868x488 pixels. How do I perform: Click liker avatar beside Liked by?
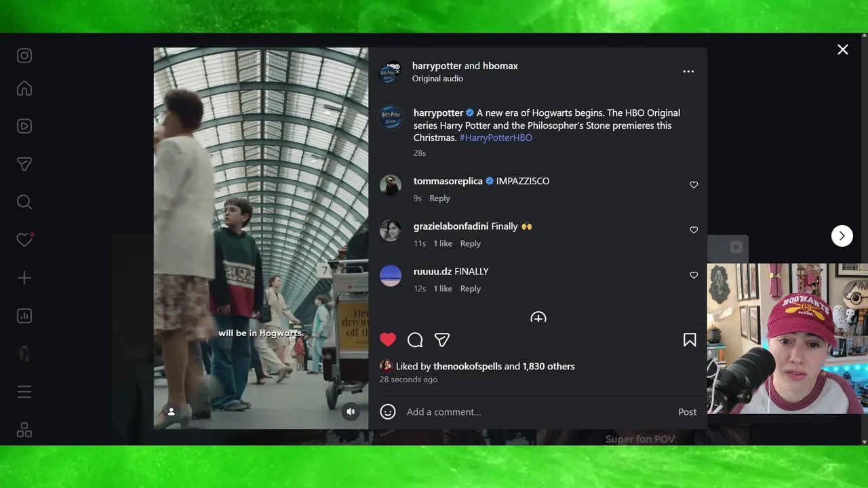pos(386,366)
